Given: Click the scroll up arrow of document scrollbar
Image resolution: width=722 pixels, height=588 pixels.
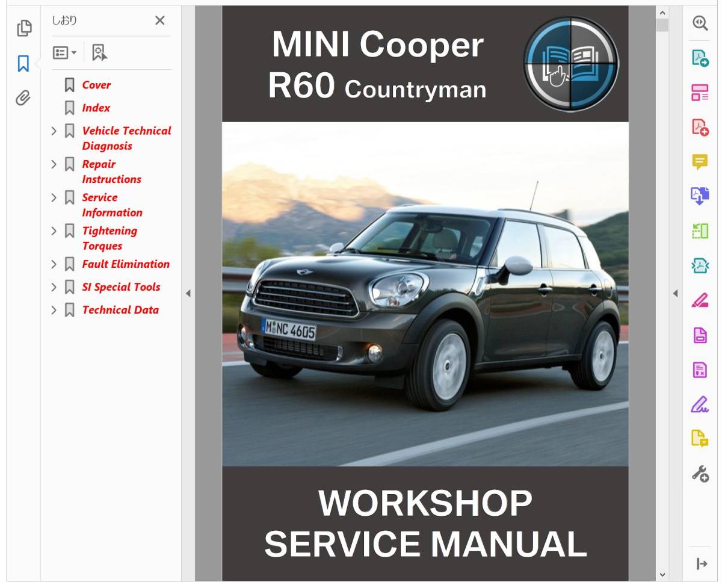Looking at the screenshot, I should (662, 12).
